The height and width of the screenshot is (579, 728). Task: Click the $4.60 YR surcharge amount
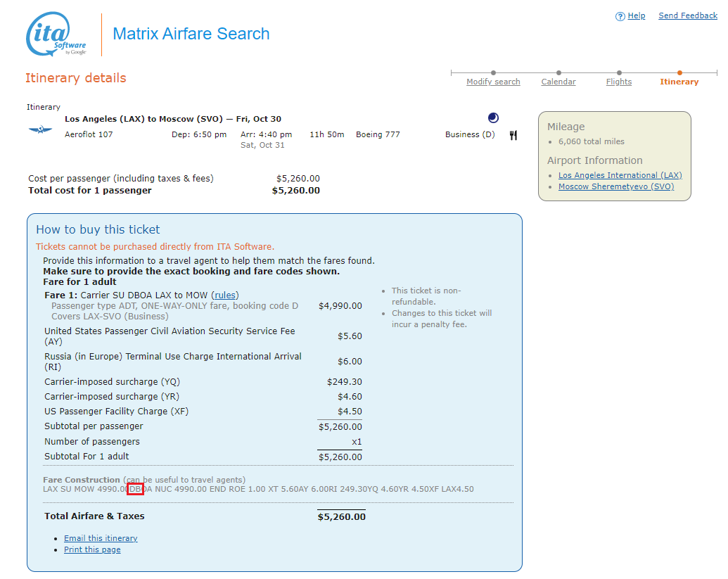350,397
